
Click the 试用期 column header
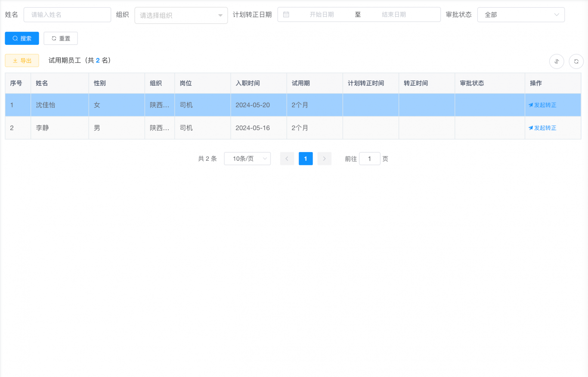point(315,83)
